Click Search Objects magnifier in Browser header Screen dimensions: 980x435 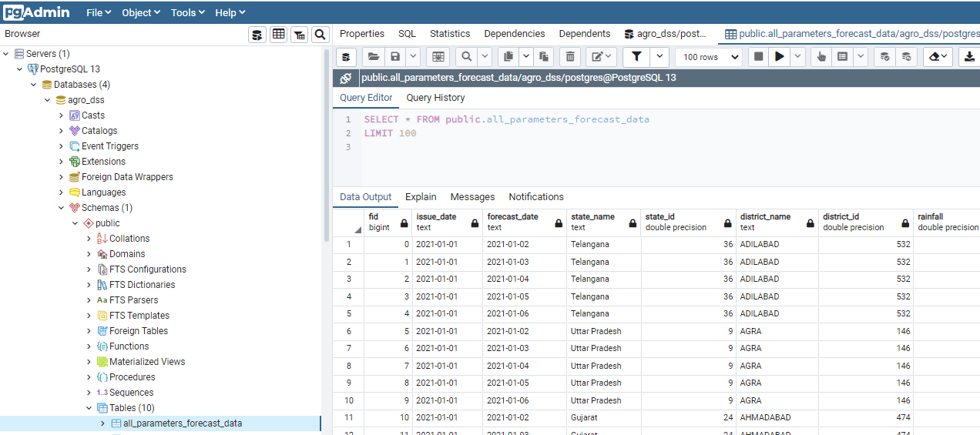pyautogui.click(x=320, y=35)
